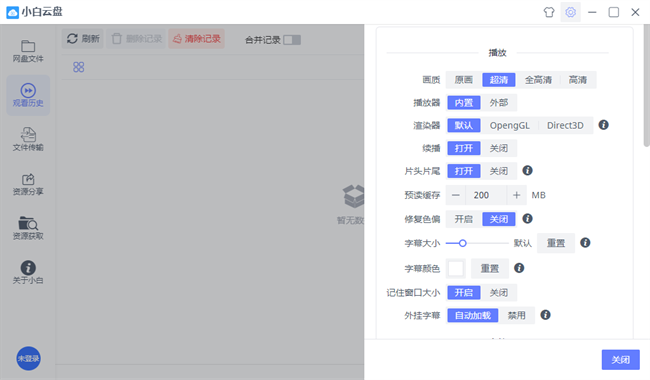650x380 pixels.
Task: Open the 字幕颜色 color swatch
Action: tap(456, 268)
